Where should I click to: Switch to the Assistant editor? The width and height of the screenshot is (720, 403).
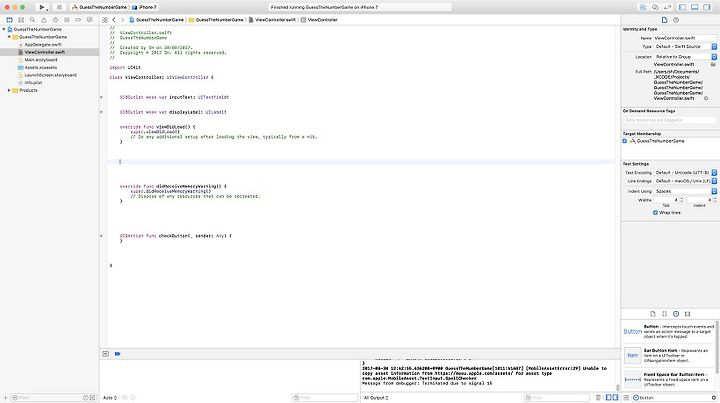click(655, 7)
